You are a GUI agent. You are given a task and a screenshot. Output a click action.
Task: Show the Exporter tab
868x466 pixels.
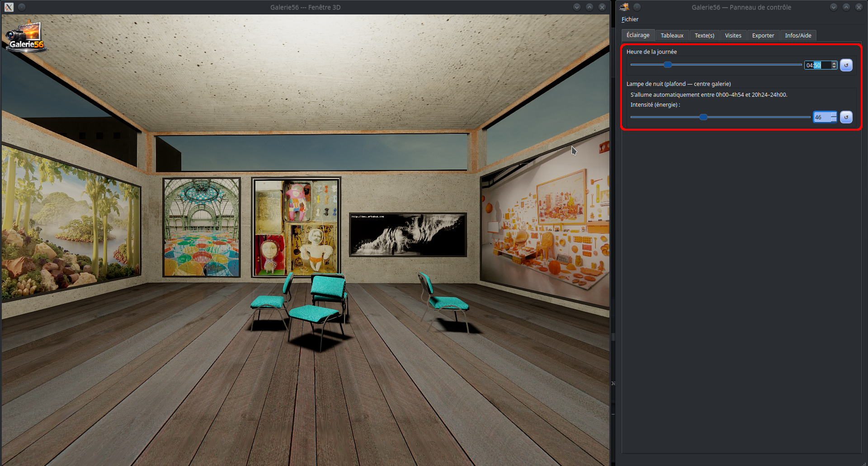tap(763, 36)
